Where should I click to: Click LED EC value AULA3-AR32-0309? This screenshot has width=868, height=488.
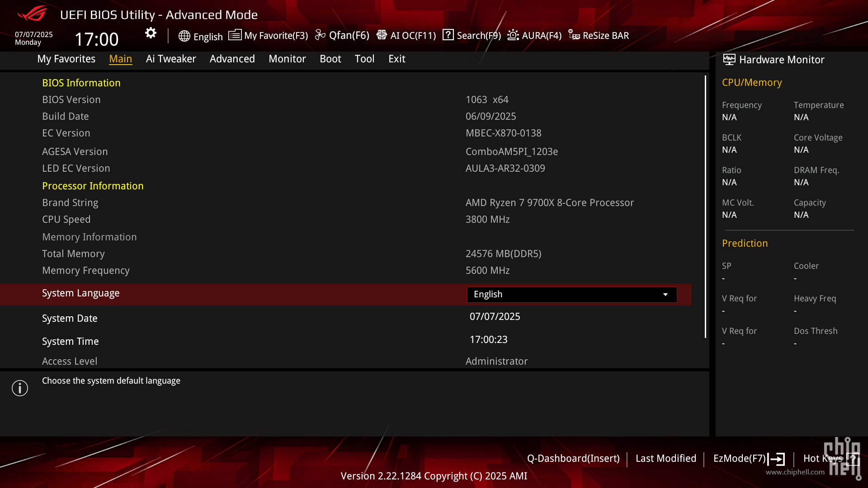click(505, 168)
